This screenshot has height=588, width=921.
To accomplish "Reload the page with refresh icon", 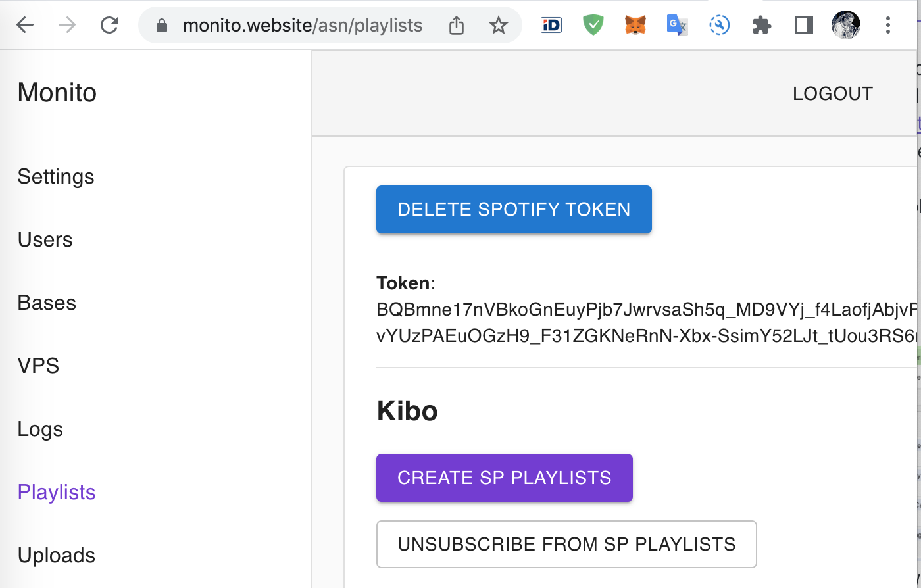I will [x=109, y=26].
